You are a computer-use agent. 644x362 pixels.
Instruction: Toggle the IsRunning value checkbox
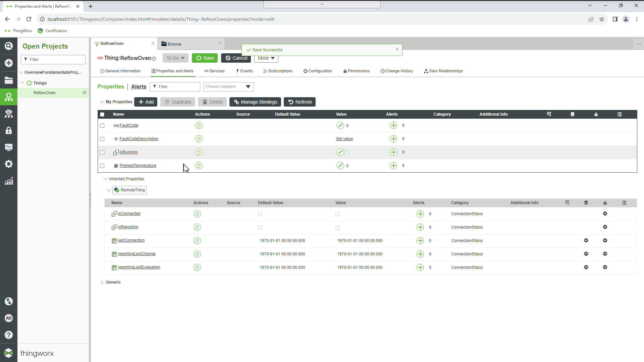coord(347,153)
